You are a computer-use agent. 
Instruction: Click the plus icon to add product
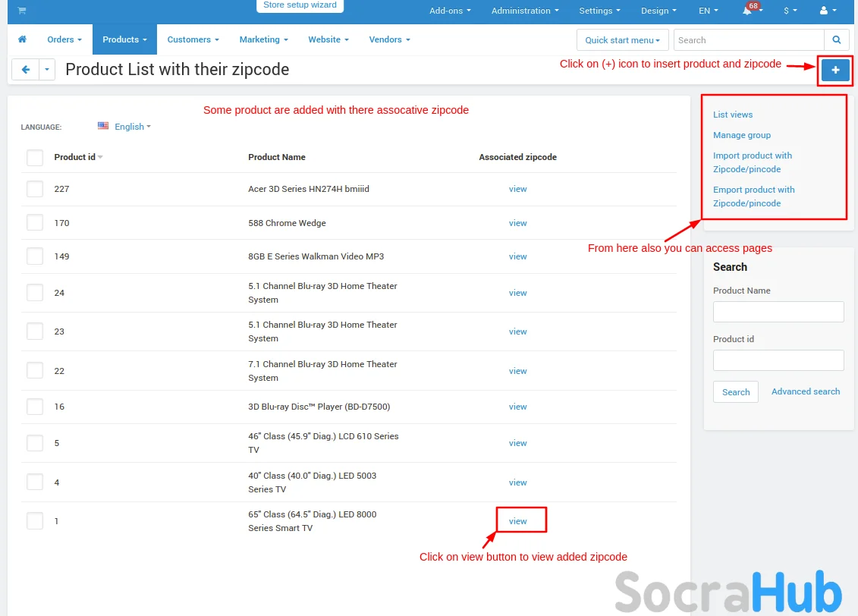click(835, 70)
